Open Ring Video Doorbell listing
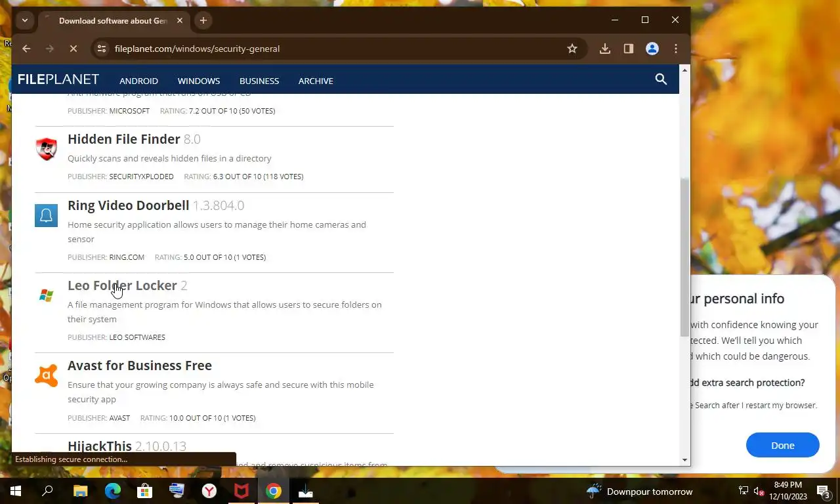Image resolution: width=840 pixels, height=504 pixels. click(129, 205)
